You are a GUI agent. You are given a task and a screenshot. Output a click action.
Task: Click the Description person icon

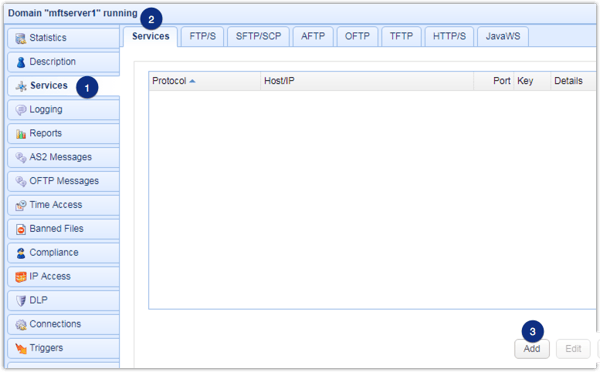21,62
